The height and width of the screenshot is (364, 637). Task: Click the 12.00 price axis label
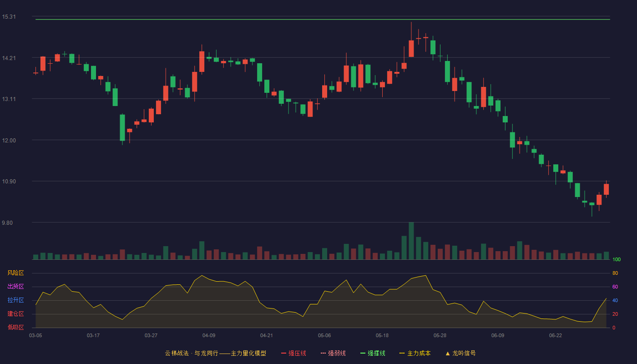coord(9,141)
